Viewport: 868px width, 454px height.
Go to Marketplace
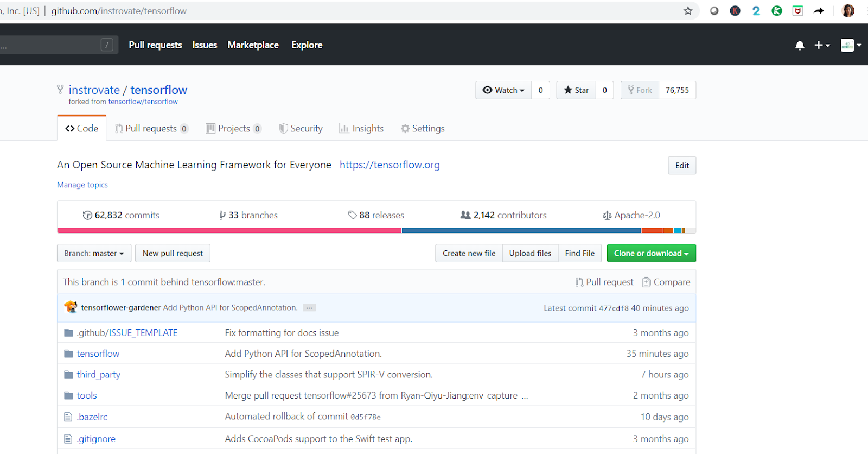pos(253,45)
